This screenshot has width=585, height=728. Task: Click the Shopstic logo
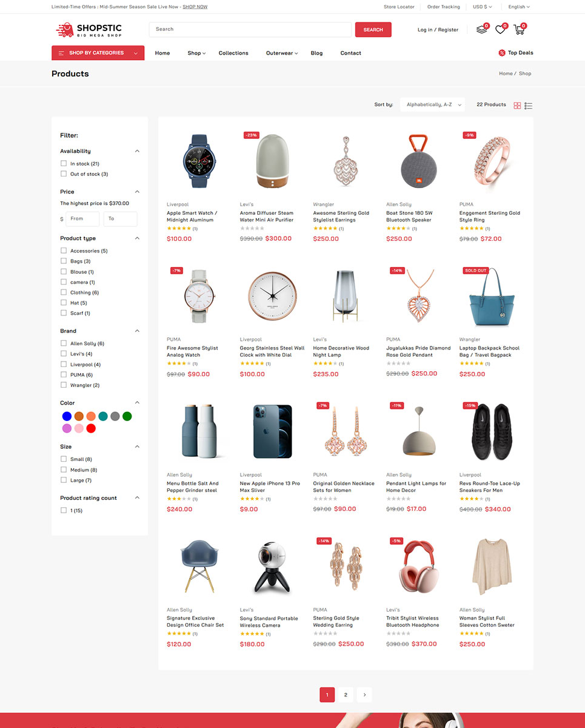point(89,30)
